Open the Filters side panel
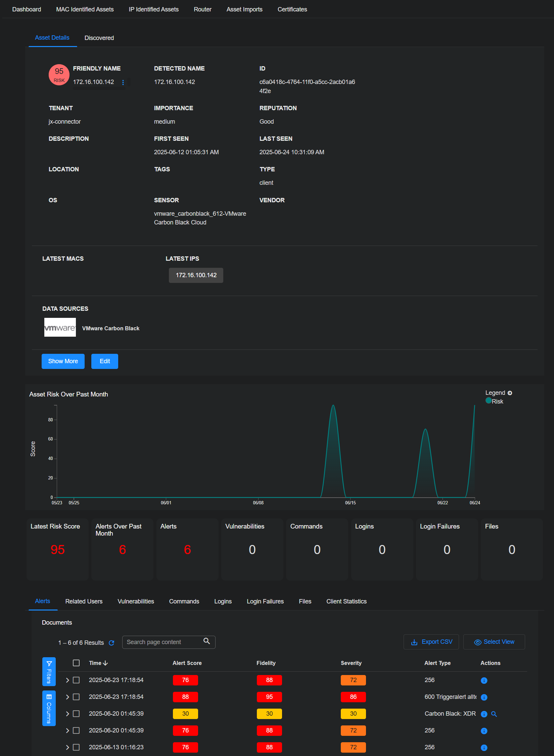 point(49,671)
